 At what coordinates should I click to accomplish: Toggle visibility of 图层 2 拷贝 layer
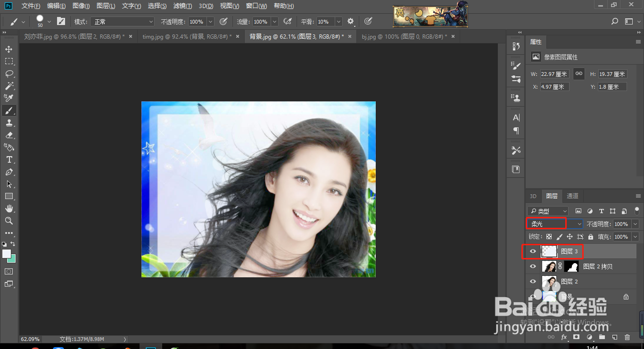[533, 266]
